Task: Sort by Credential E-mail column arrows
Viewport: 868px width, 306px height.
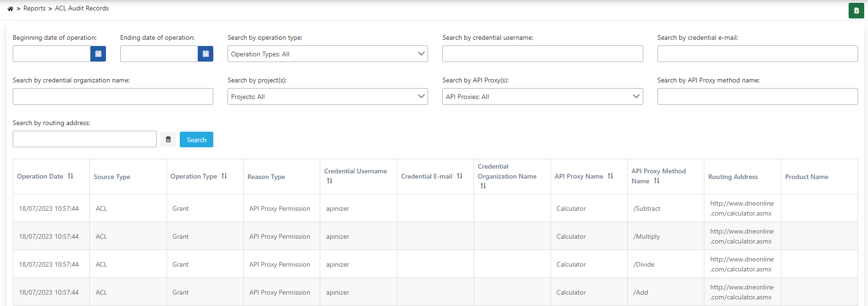Action: tap(460, 176)
